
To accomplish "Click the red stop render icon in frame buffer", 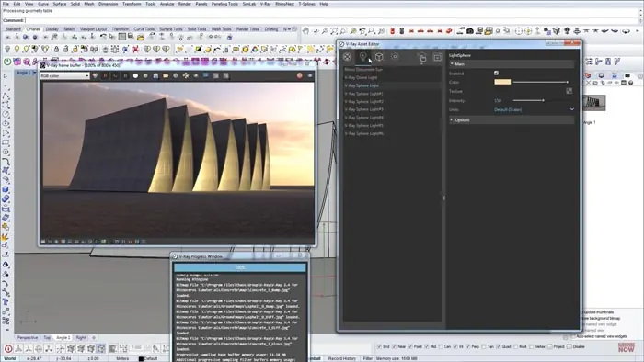I will coord(299,75).
